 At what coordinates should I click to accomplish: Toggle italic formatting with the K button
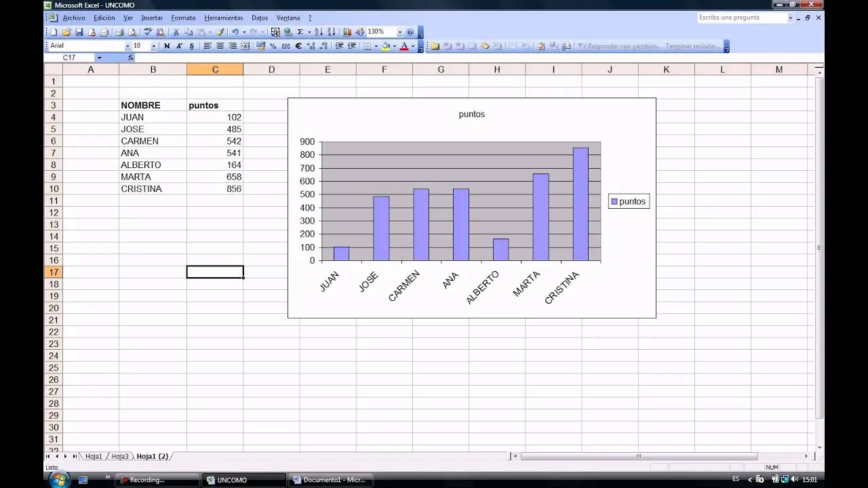tap(178, 46)
